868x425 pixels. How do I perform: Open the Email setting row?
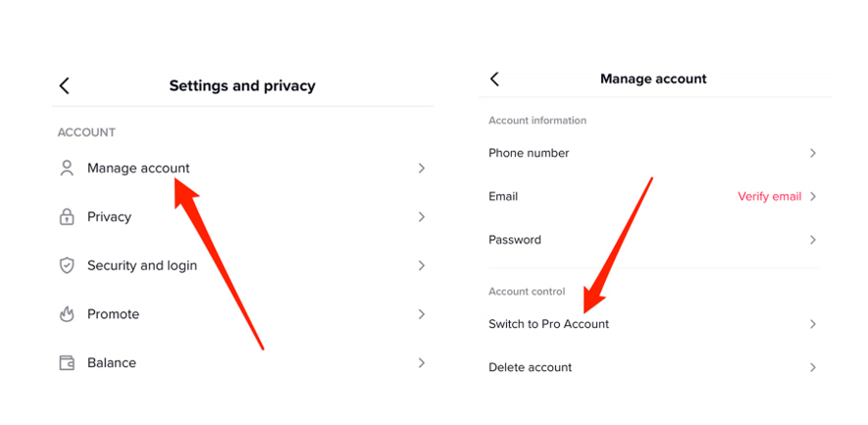click(x=655, y=196)
